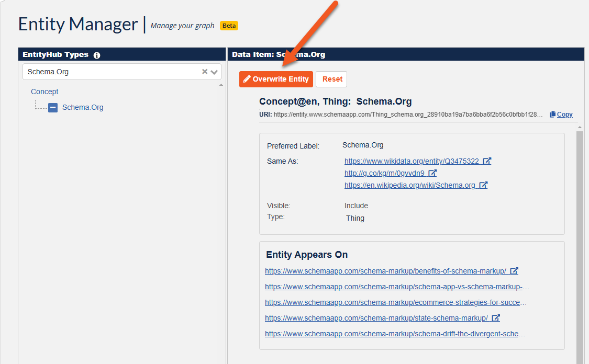Viewport: 589px width, 364px height.
Task: Click the data item panel scrollbar
Action: pos(580,248)
